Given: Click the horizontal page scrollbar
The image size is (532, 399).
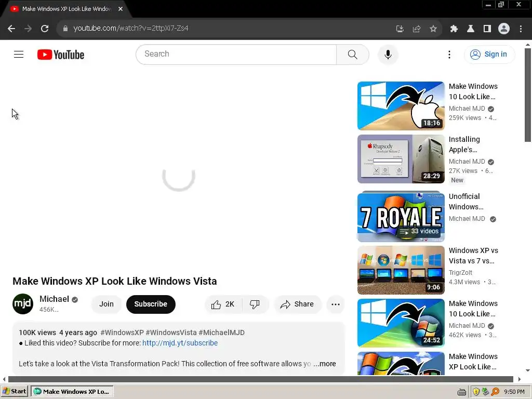Looking at the screenshot, I should [x=261, y=379].
